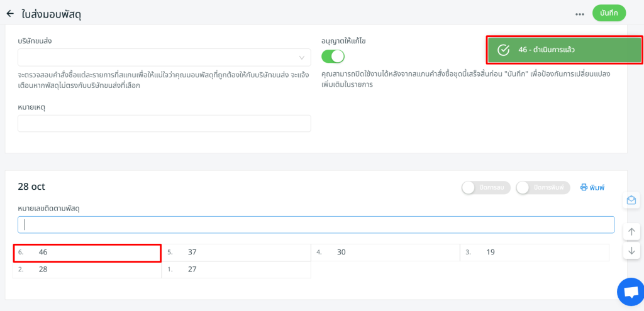Select scanned item 4 with number 30
The image size is (644, 311).
[385, 253]
